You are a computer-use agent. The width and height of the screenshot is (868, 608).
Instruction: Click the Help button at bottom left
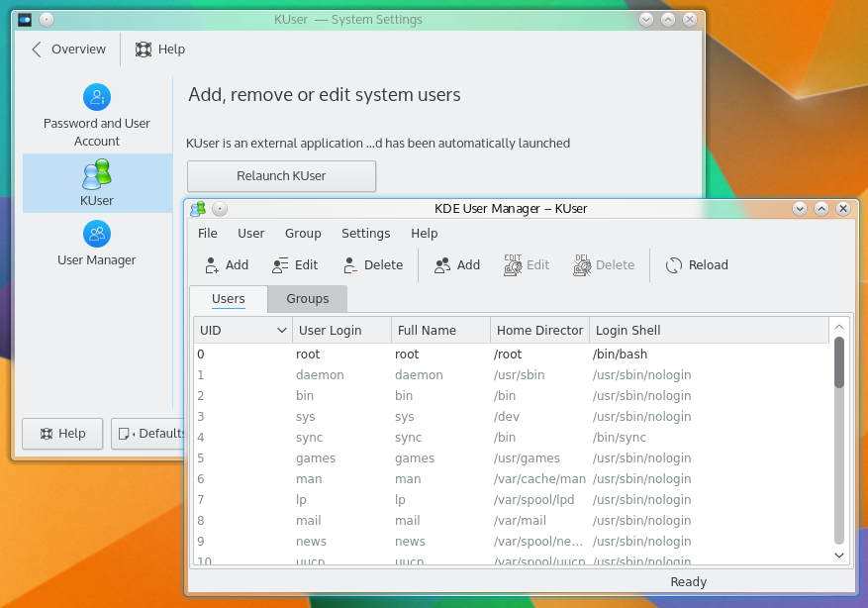[62, 434]
